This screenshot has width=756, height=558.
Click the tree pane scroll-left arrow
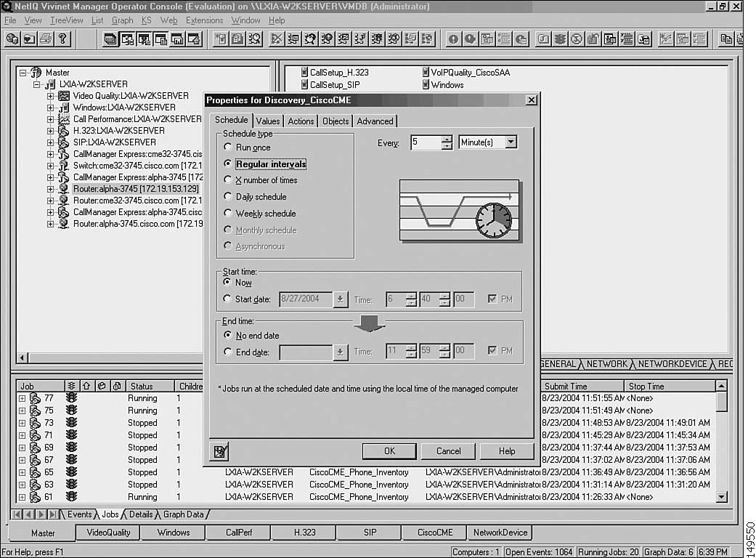22,357
